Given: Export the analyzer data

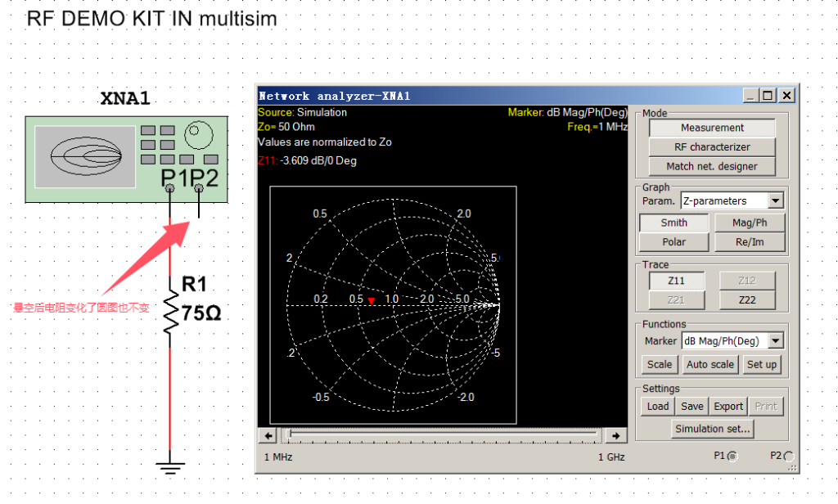Looking at the screenshot, I should click(x=728, y=406).
